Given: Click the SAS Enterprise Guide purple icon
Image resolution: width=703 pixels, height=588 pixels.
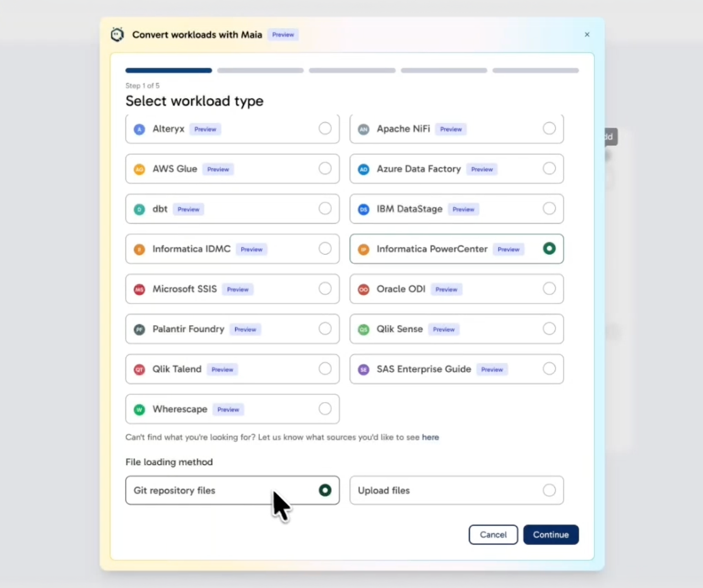Looking at the screenshot, I should [x=363, y=369].
